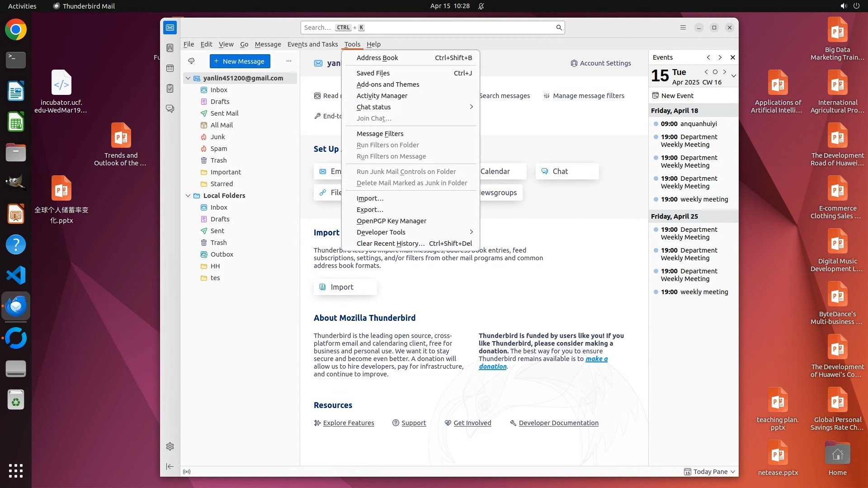868x488 pixels.
Task: Select Message Filters from Tools menu
Action: click(x=380, y=134)
